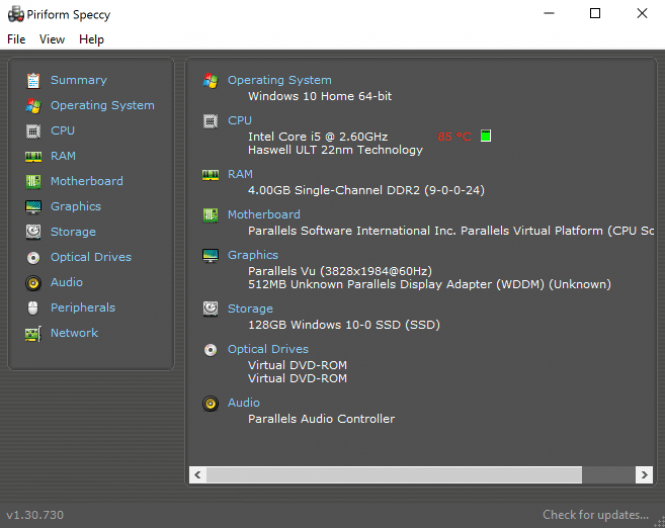Click the 128GB Windows 10-0 SSD text
665x528 pixels.
[344, 325]
